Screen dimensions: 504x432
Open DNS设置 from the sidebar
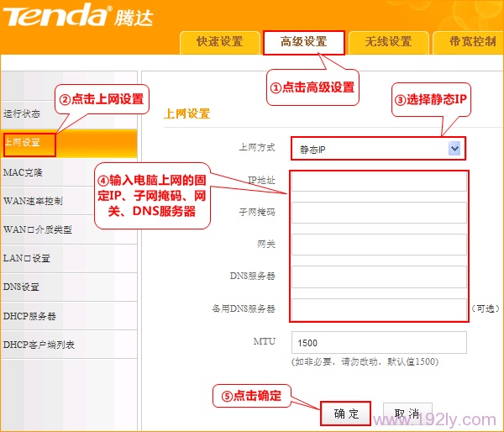click(x=22, y=287)
